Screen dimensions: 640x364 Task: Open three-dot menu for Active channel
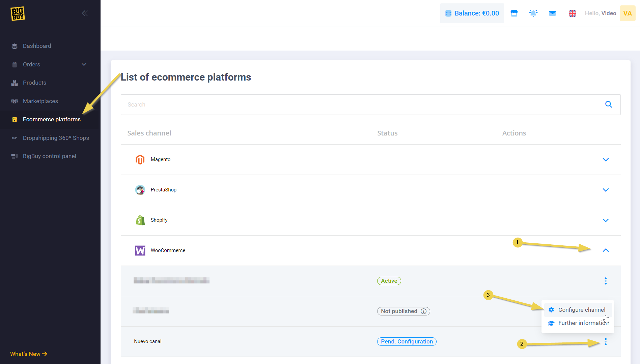(x=606, y=281)
